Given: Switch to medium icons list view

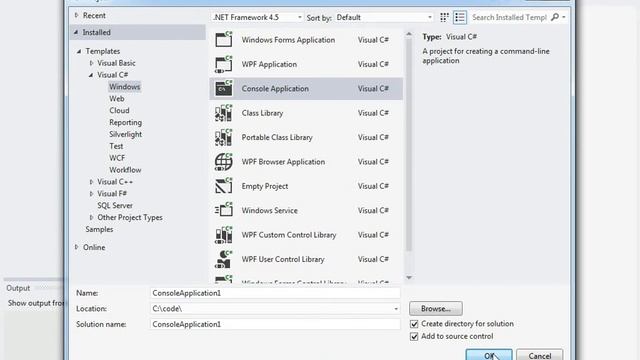Looking at the screenshot, I should tap(460, 17).
